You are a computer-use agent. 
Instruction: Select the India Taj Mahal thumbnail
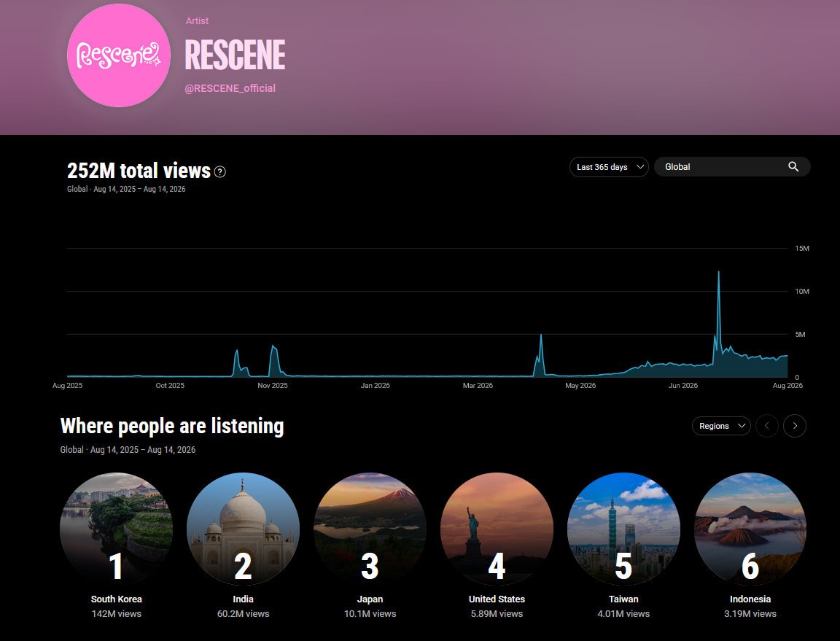click(x=244, y=529)
